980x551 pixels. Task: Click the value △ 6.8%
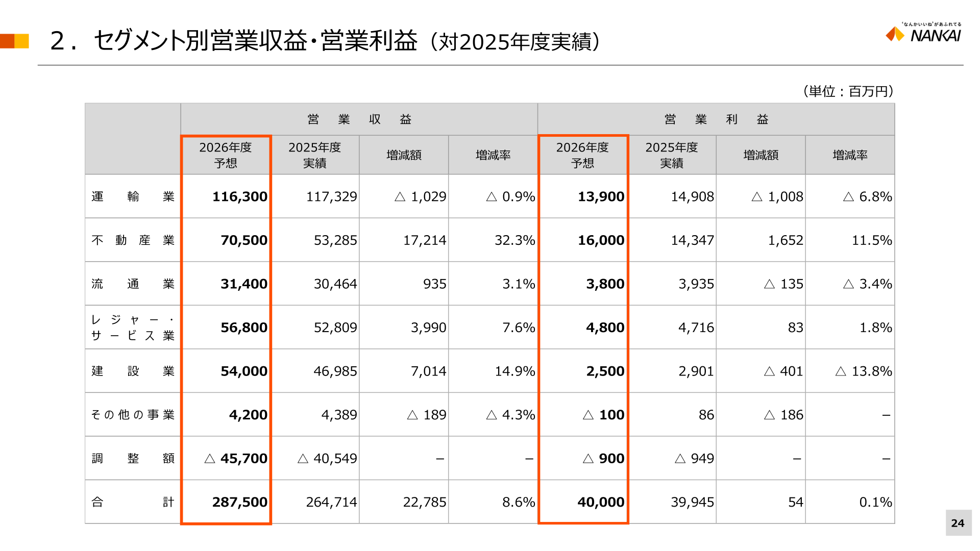867,196
